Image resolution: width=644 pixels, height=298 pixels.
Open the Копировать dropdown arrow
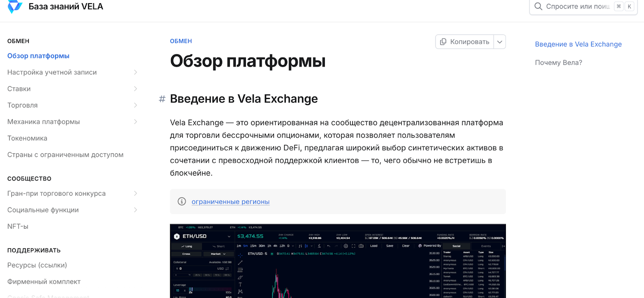[500, 42]
